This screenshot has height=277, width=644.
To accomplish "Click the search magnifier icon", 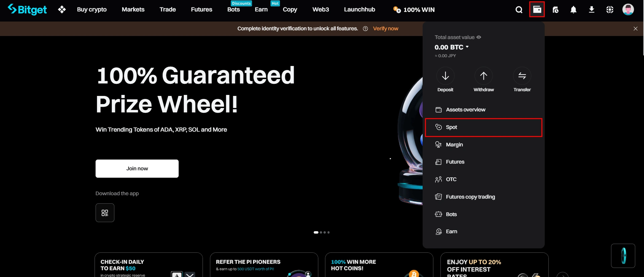I will pos(519,10).
